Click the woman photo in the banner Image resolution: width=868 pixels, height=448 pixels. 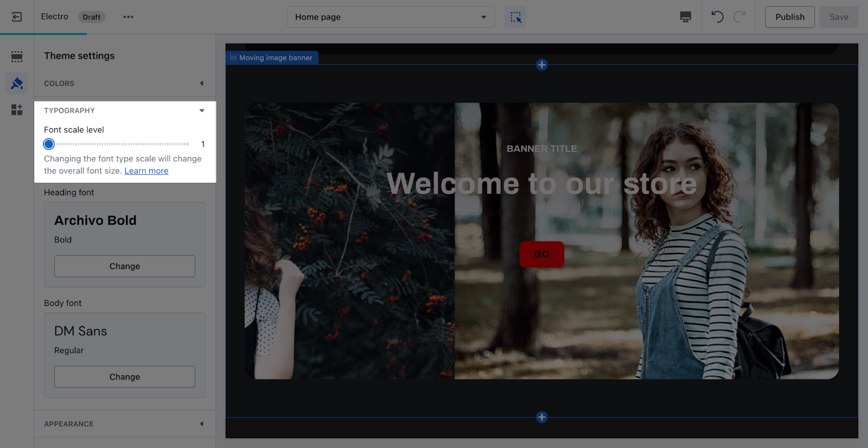(647, 241)
